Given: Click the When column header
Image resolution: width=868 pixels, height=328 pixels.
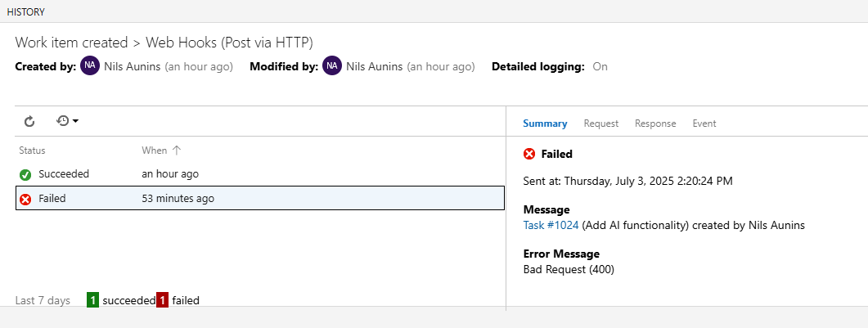Looking at the screenshot, I should pos(154,151).
